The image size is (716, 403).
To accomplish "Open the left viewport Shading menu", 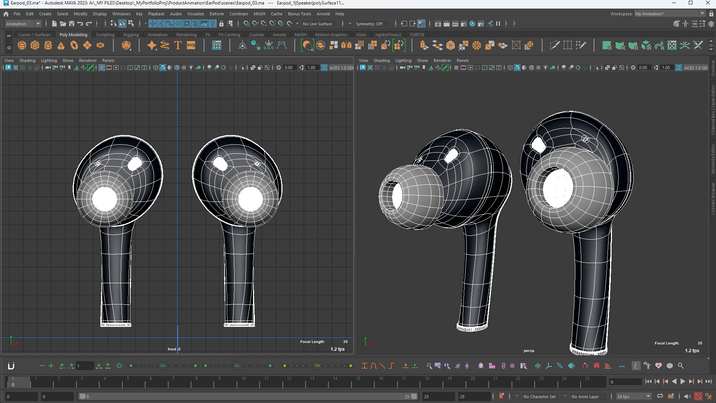I will [27, 60].
